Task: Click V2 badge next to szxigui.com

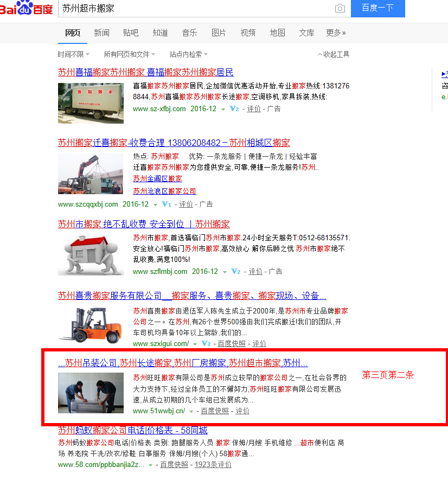Action: pos(206,344)
